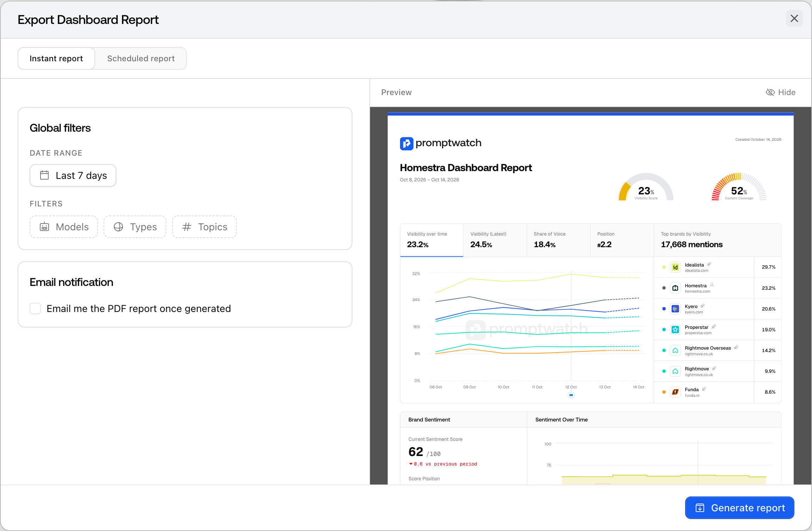This screenshot has width=812, height=531.
Task: Click the hash icon on Topics filter
Action: pyautogui.click(x=187, y=227)
